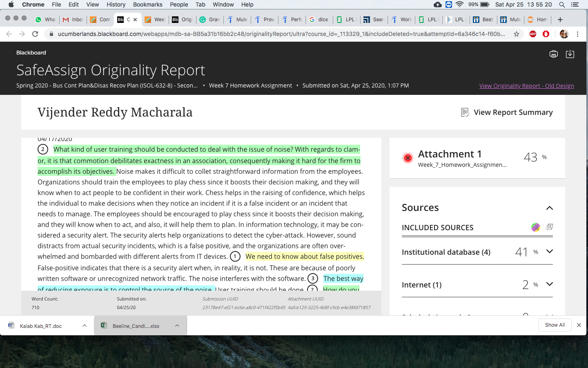Click the Attachment 1 red X icon
This screenshot has width=588, height=368.
(408, 158)
